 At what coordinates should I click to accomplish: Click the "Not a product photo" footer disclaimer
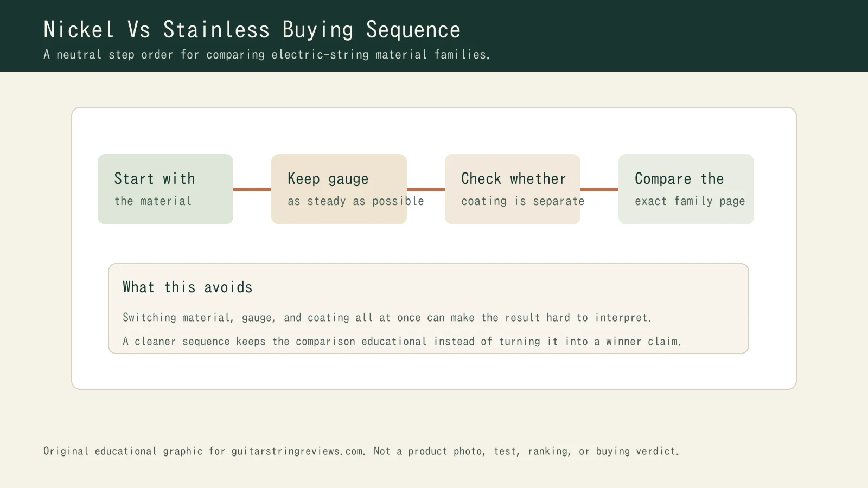pyautogui.click(x=428, y=451)
